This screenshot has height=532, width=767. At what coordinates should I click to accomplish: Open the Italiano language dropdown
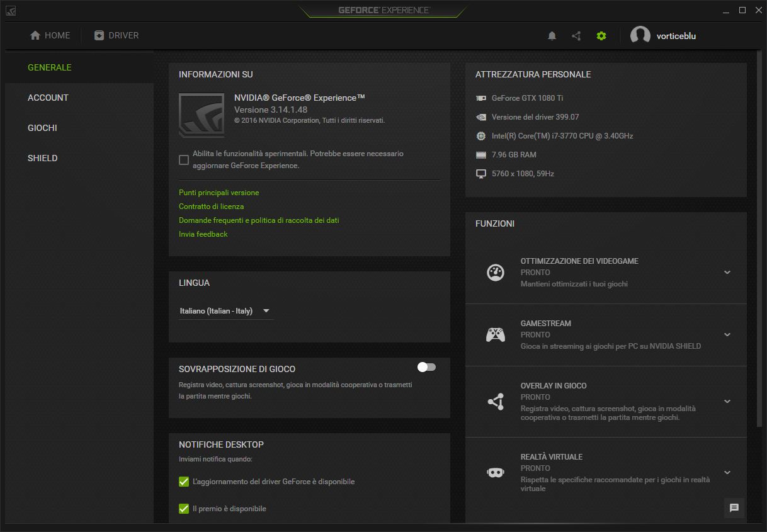click(225, 311)
